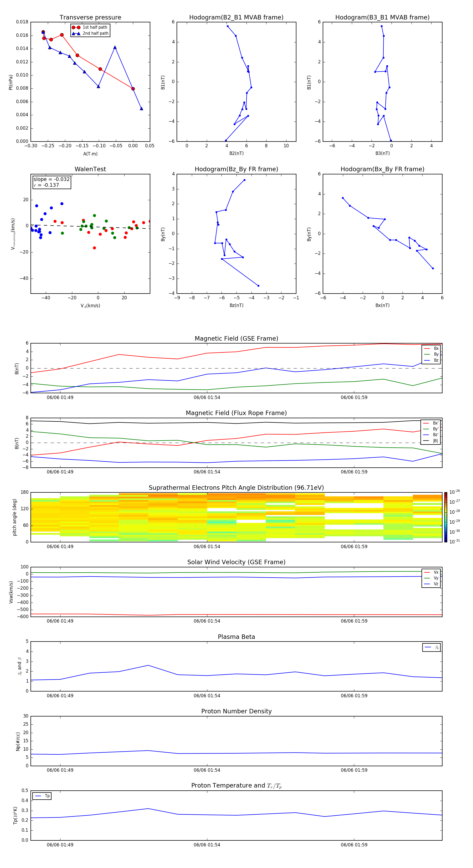The width and height of the screenshot is (473, 868).
Task: Click the plasma beta legend box
Action: [x=431, y=647]
